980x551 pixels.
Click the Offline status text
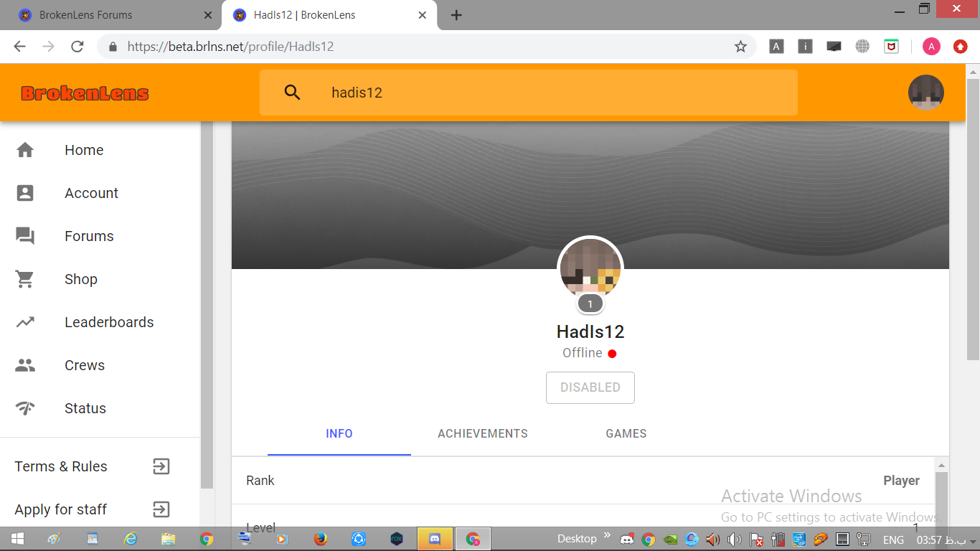coord(582,353)
